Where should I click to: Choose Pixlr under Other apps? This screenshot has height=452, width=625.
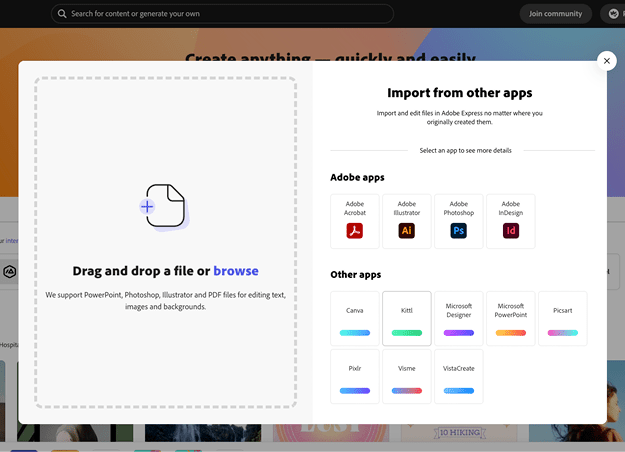355,376
